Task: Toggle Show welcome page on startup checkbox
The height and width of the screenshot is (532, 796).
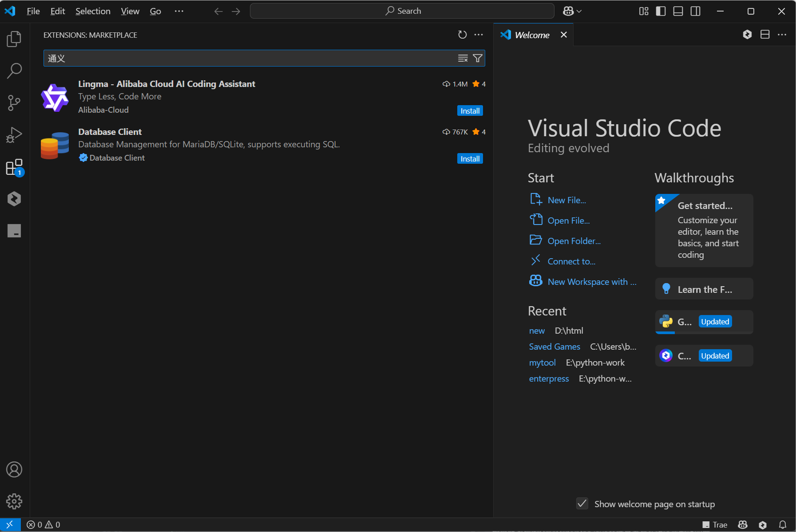Action: (x=582, y=504)
